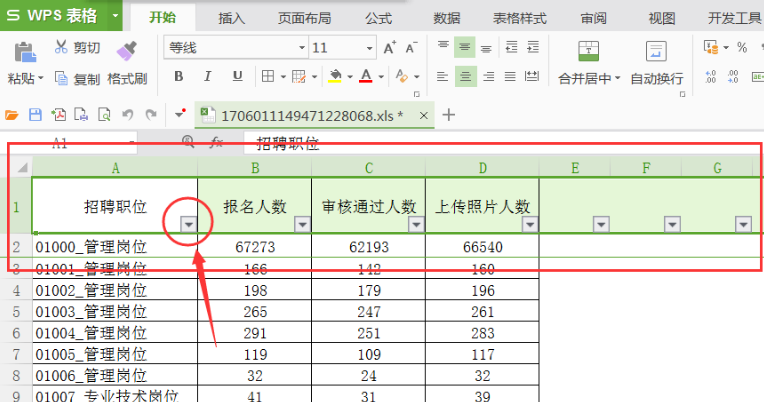
Task: Cut selection with the scissors icon
Action: (x=61, y=47)
